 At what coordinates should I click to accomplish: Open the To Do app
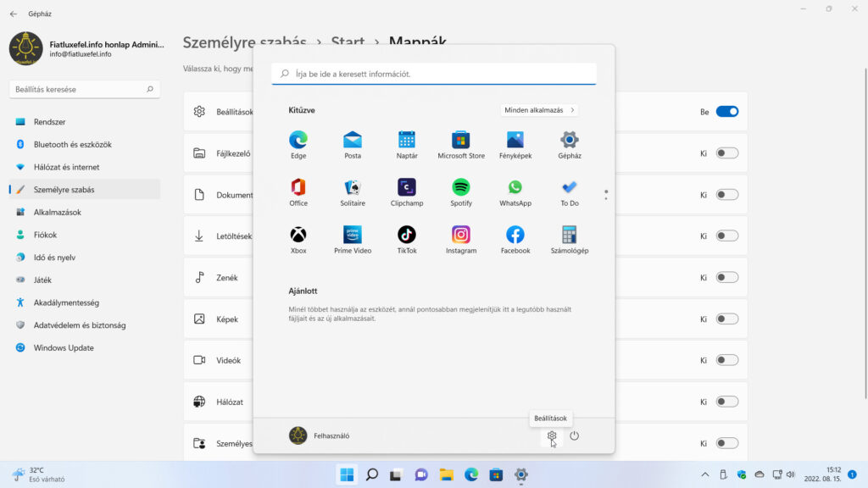tap(569, 192)
